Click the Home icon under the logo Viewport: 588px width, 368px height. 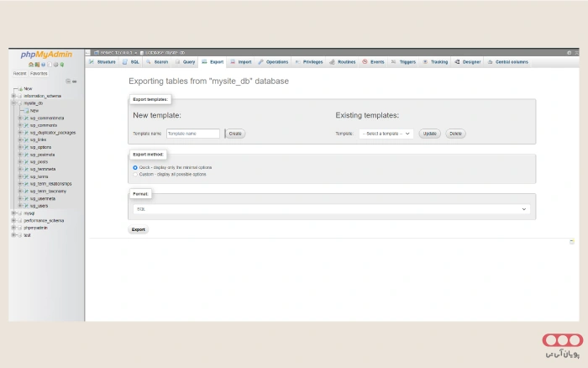31,65
